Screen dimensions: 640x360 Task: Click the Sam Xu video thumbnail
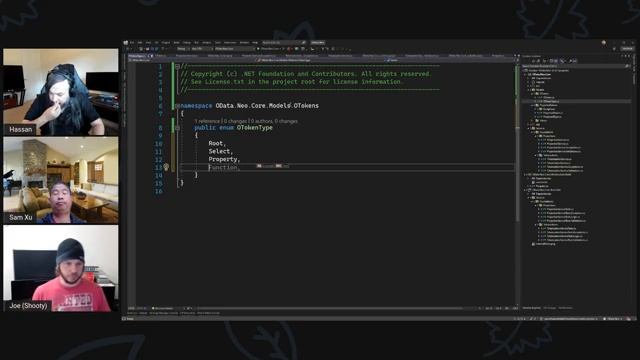(x=61, y=180)
